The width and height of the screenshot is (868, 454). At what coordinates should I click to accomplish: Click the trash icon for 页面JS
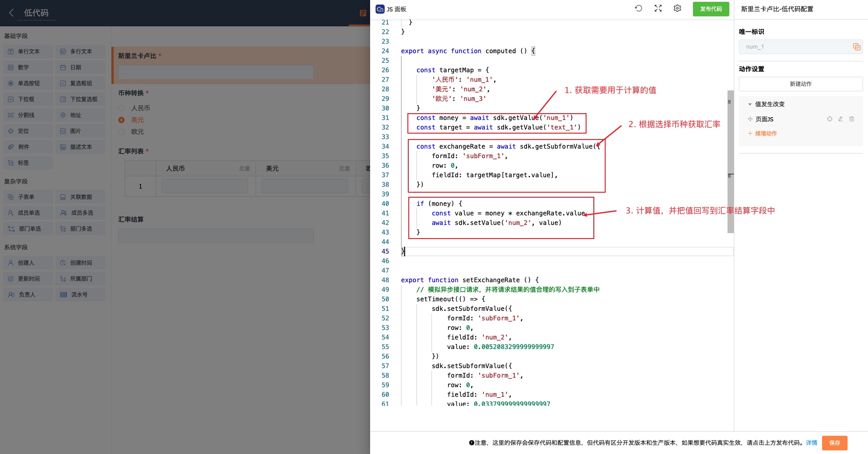pyautogui.click(x=852, y=119)
